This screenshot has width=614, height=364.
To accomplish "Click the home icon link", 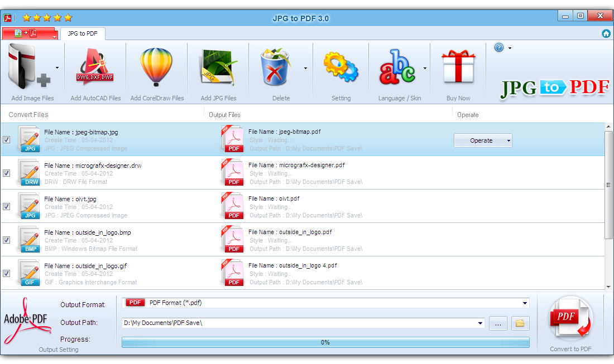I will tap(606, 33).
